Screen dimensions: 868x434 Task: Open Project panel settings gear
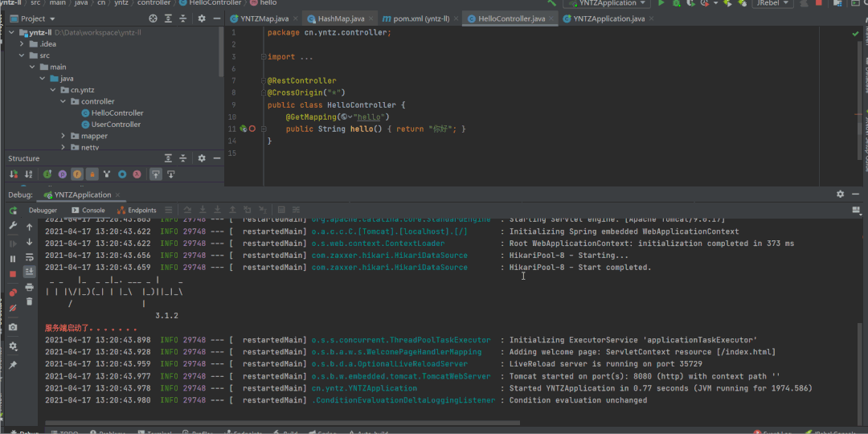point(202,18)
